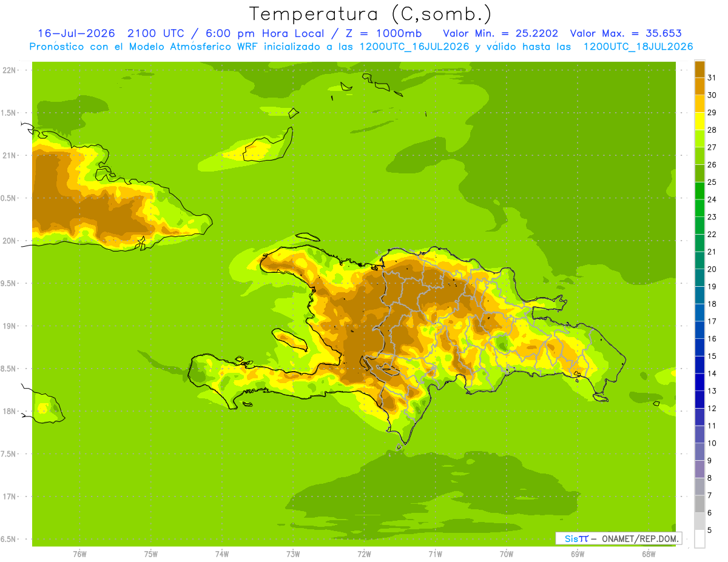Click the colorbar label '27'
The image size is (728, 562).
point(712,147)
